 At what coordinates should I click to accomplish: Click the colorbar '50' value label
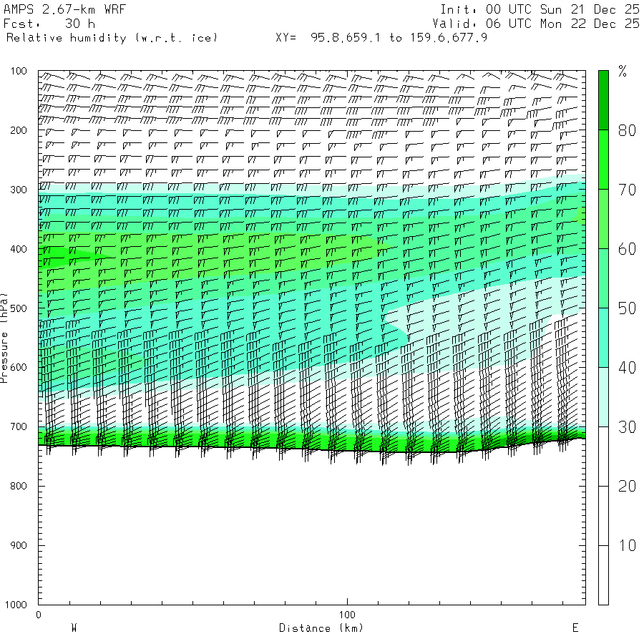(627, 308)
